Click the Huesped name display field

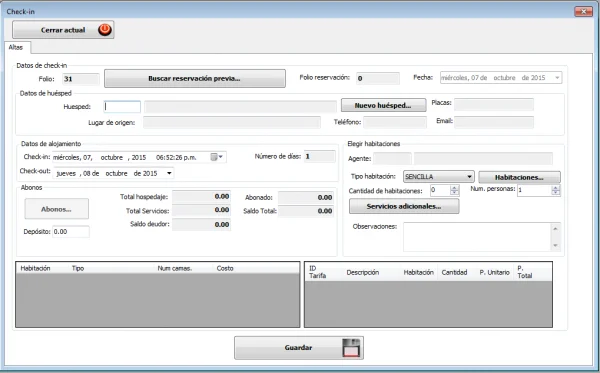click(x=241, y=107)
